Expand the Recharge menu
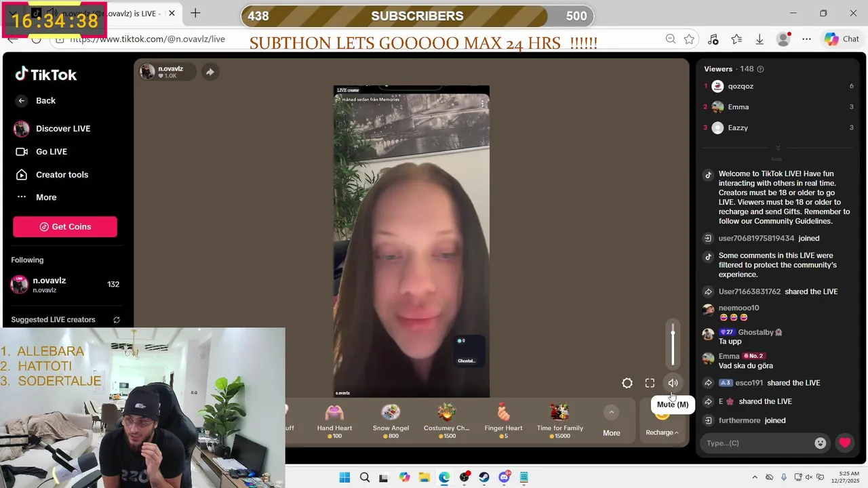Screen dimensions: 868x488 point(662,432)
